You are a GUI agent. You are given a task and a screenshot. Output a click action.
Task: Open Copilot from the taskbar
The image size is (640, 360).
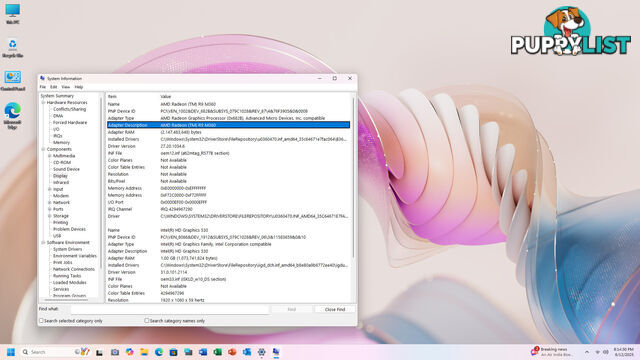coord(129,352)
